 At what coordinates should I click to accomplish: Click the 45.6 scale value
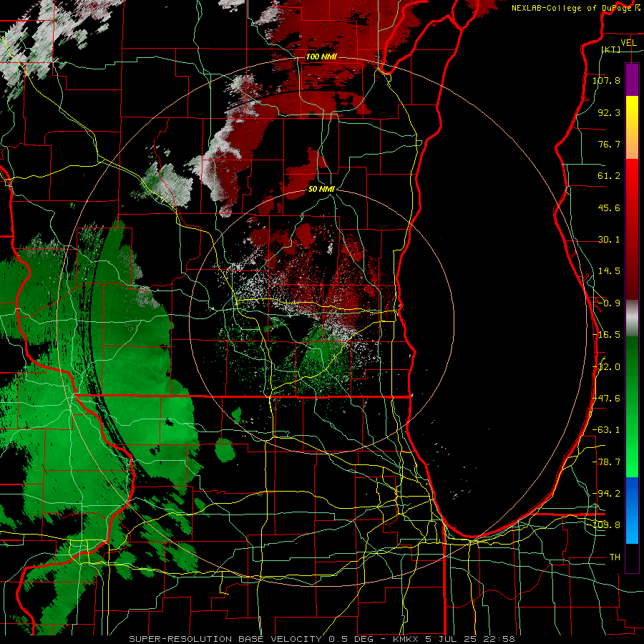pos(609,208)
